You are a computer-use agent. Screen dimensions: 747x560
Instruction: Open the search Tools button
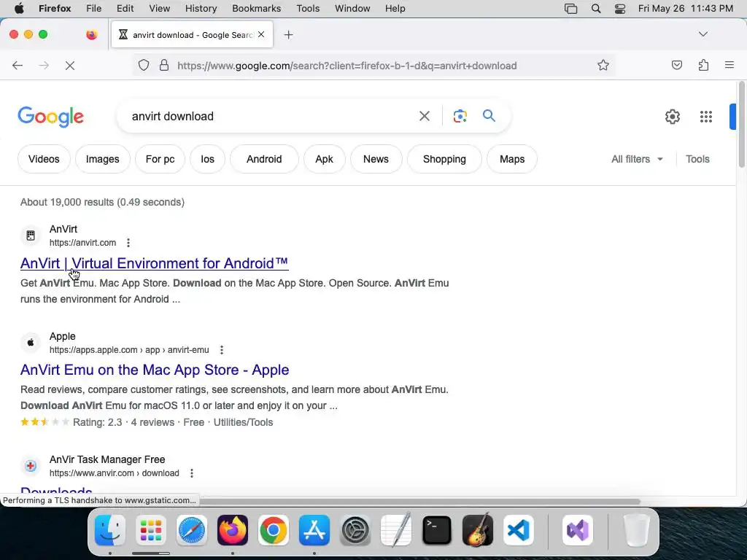[697, 159]
